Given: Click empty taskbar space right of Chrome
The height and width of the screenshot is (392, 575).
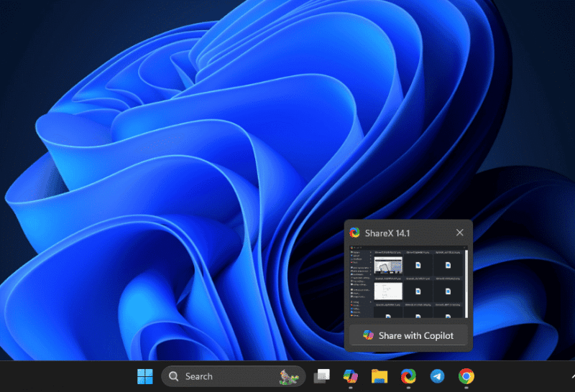Looking at the screenshot, I should [517, 376].
